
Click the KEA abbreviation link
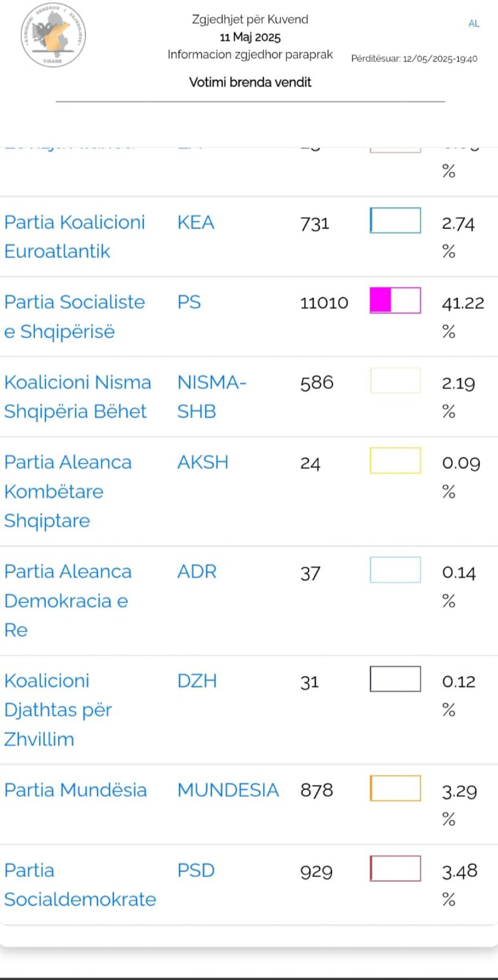[195, 222]
